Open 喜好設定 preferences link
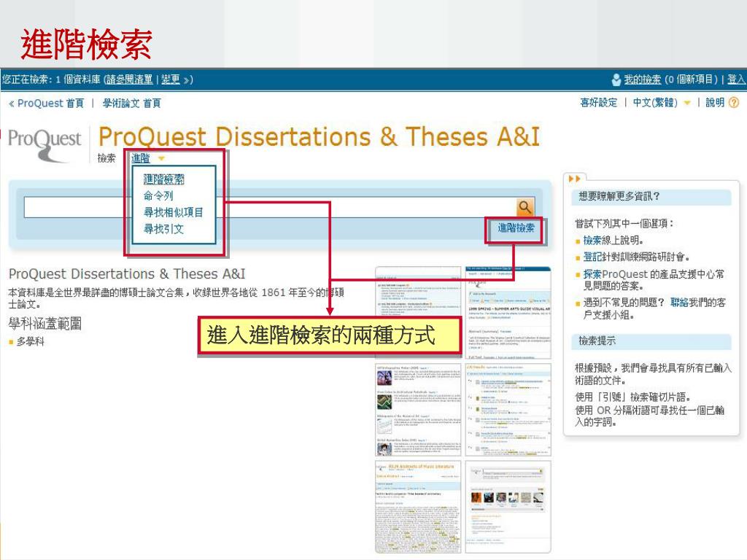The image size is (747, 560). (x=598, y=102)
